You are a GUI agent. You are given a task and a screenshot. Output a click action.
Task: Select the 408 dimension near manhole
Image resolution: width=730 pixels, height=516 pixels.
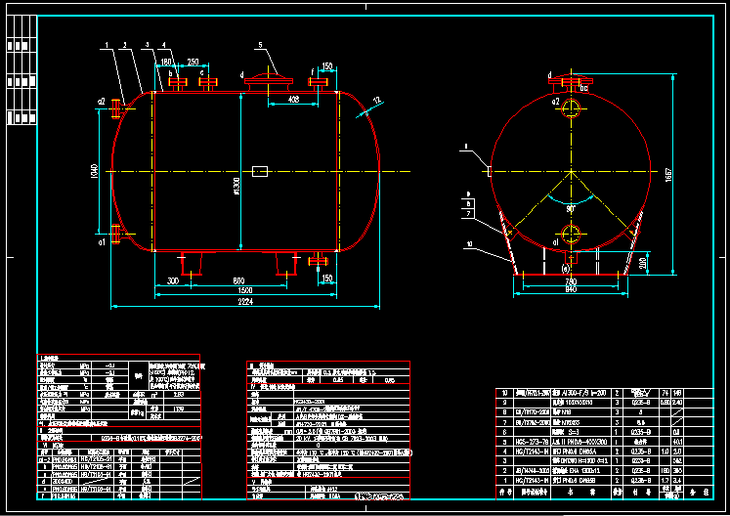(x=293, y=100)
